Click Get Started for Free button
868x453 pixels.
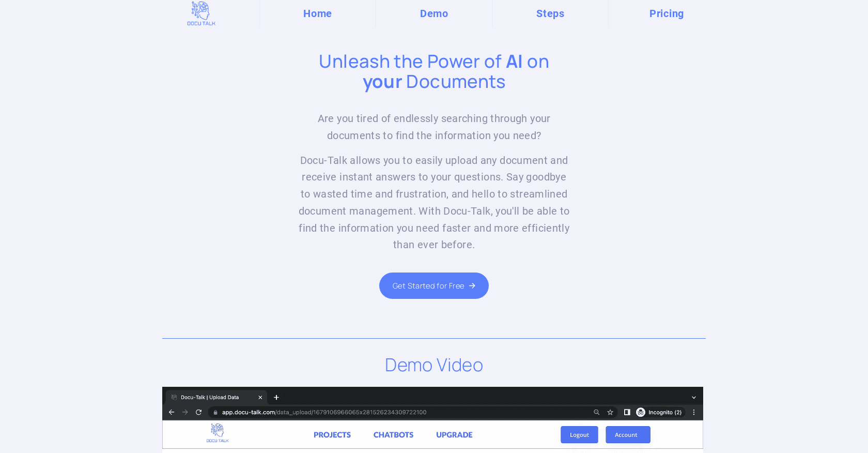434,285
